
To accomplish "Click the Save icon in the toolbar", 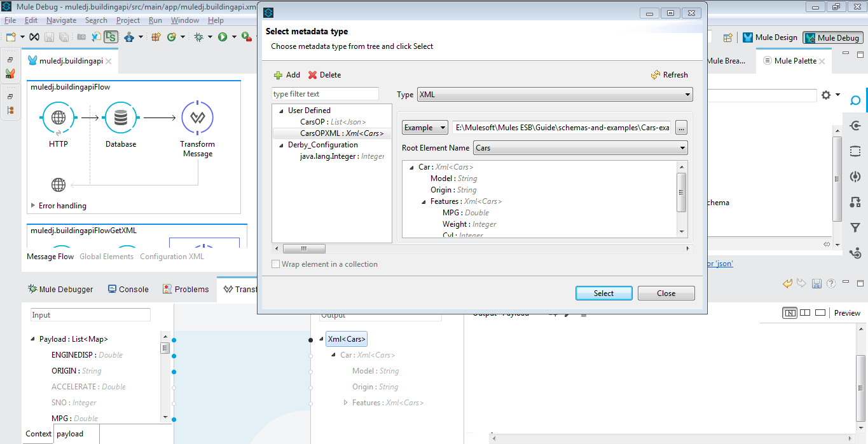I will [49, 37].
